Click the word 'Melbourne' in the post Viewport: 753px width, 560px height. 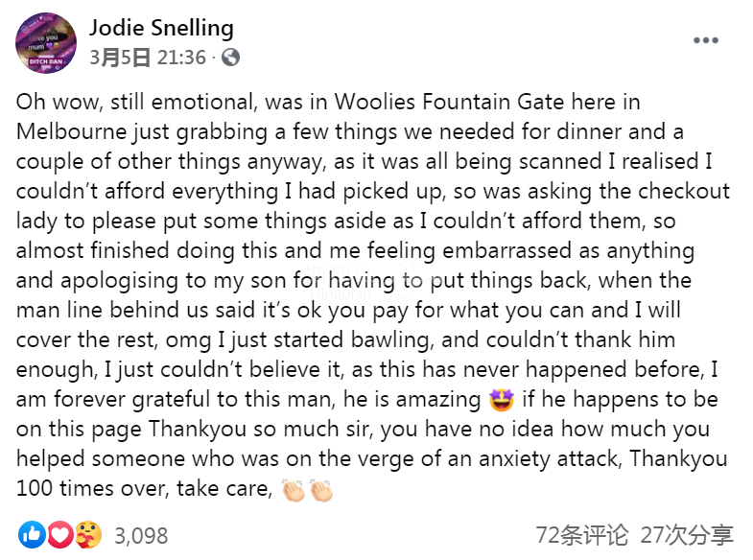coord(72,131)
